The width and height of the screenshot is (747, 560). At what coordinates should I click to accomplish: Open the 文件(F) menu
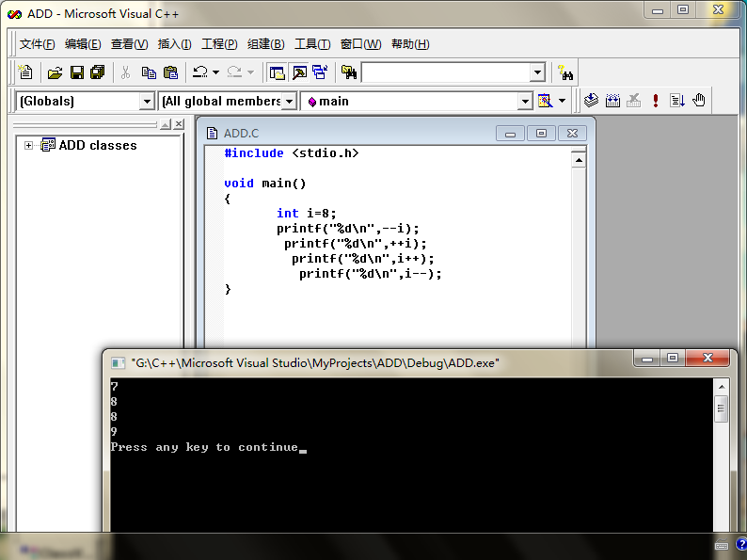pos(37,44)
